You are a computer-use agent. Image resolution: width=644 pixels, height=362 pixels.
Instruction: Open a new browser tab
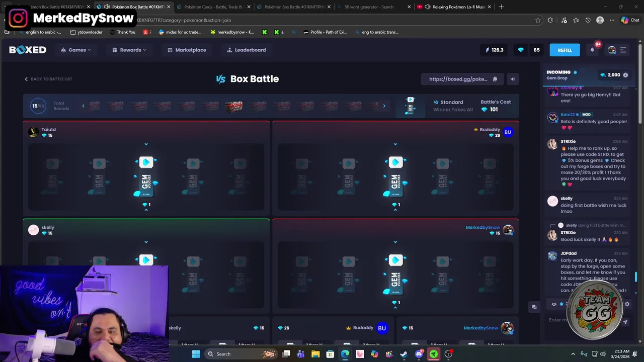pos(501,7)
